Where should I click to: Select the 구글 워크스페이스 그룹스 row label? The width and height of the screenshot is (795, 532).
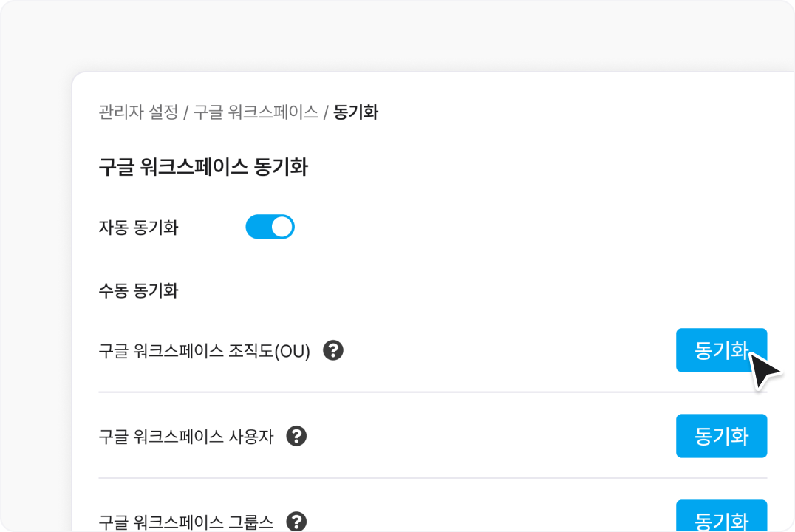(x=186, y=522)
